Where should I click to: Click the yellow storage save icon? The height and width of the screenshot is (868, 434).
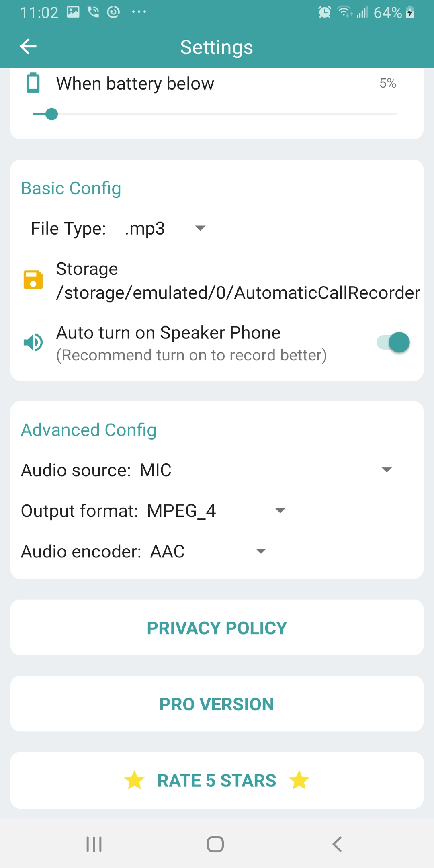click(x=34, y=280)
